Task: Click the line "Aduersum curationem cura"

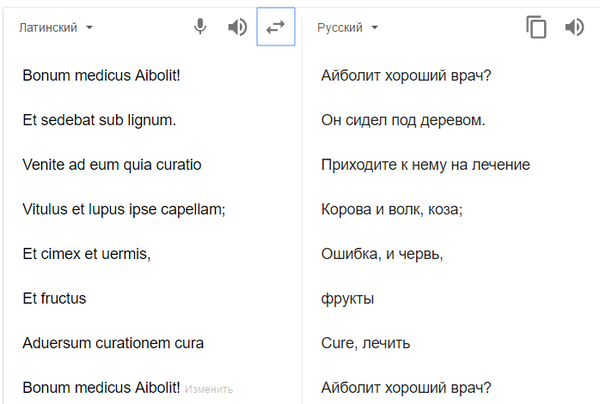Action: pos(113,343)
